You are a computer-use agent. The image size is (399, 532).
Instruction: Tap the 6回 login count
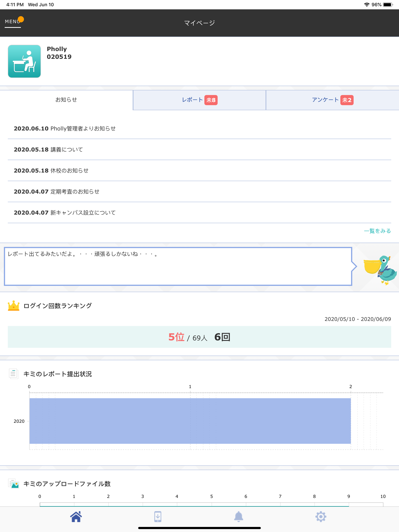coord(222,337)
